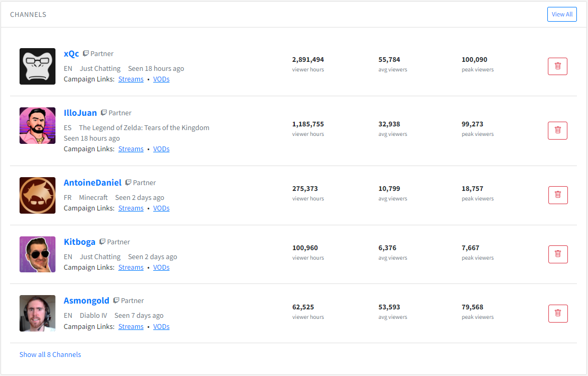Select Asmongold's 53,593 avg viewers value
Viewport: 588px width, 376px height.
click(x=389, y=307)
